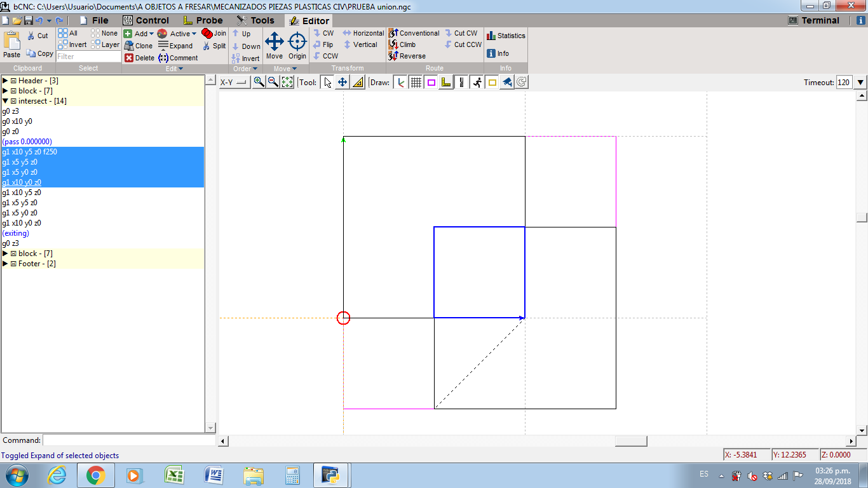This screenshot has width=868, height=488.
Task: Show g-code Statistics
Action: coord(506,36)
